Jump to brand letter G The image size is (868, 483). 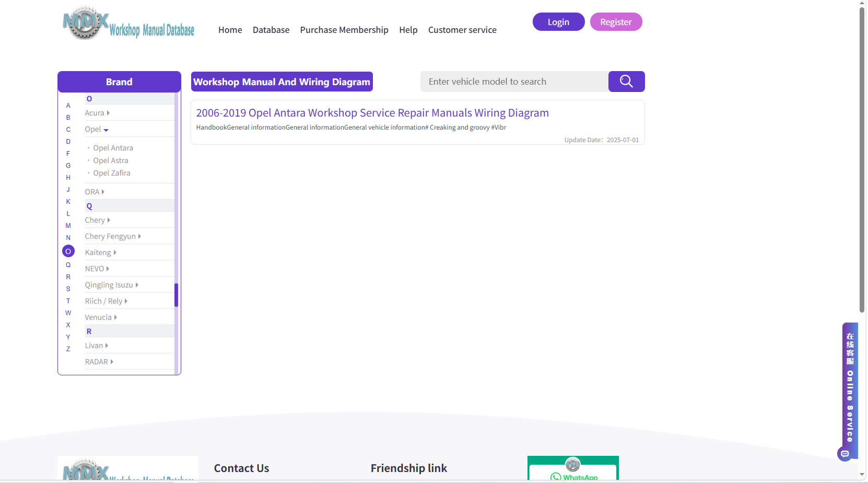click(68, 166)
